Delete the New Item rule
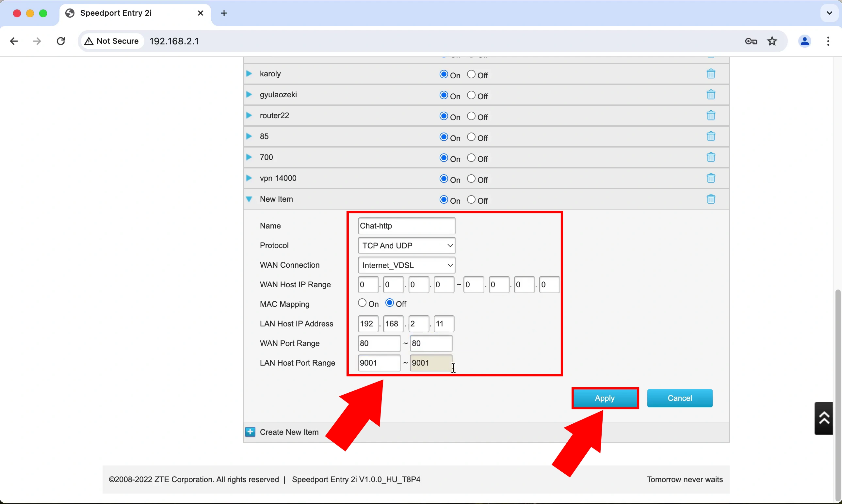Viewport: 842px width, 504px height. pos(711,199)
